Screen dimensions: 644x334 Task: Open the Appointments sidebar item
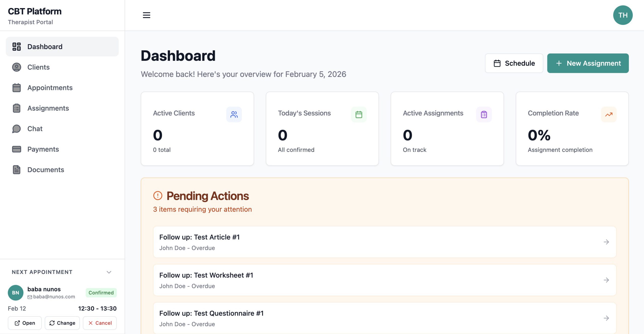coord(50,88)
